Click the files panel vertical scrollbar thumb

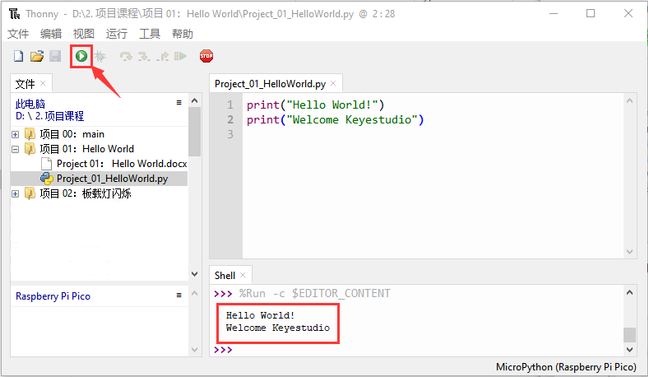click(x=195, y=132)
